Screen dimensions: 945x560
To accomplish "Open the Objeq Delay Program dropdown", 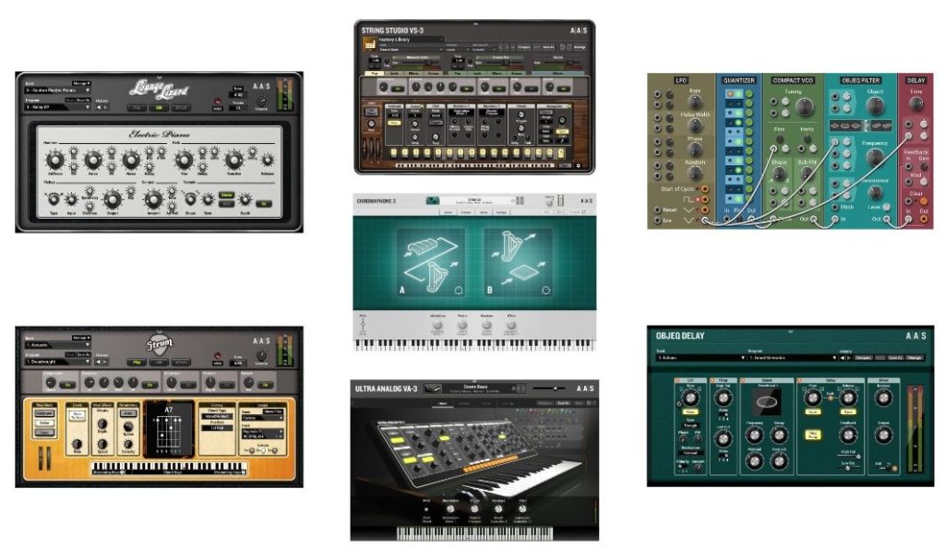I will [x=793, y=358].
